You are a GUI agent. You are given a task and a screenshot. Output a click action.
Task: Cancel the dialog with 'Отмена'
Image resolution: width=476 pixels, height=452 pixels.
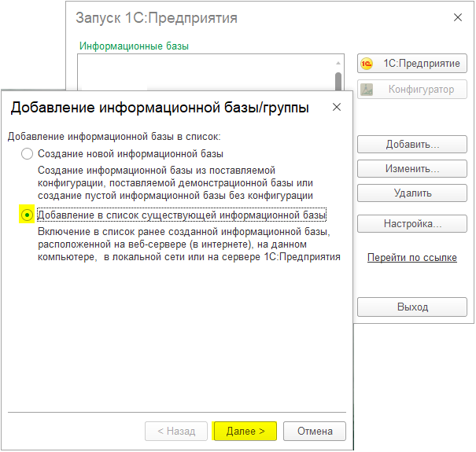(314, 431)
